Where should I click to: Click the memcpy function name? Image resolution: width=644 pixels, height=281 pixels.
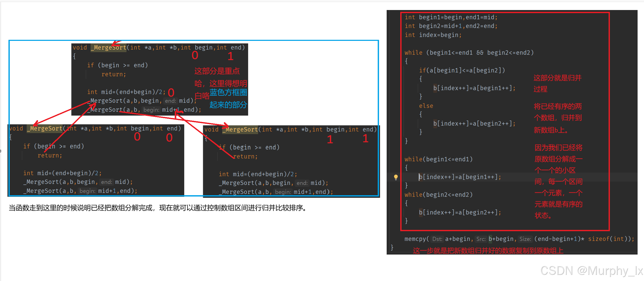415,239
